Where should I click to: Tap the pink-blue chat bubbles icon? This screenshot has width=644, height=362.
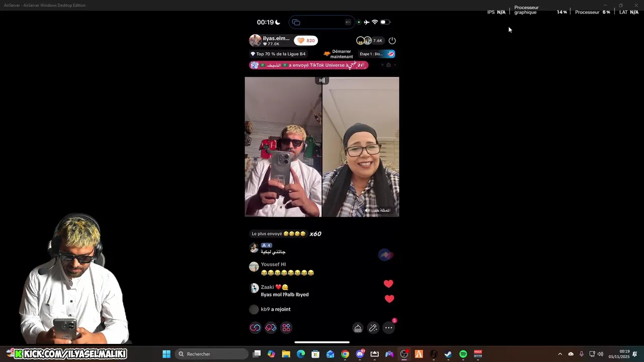[271, 328]
